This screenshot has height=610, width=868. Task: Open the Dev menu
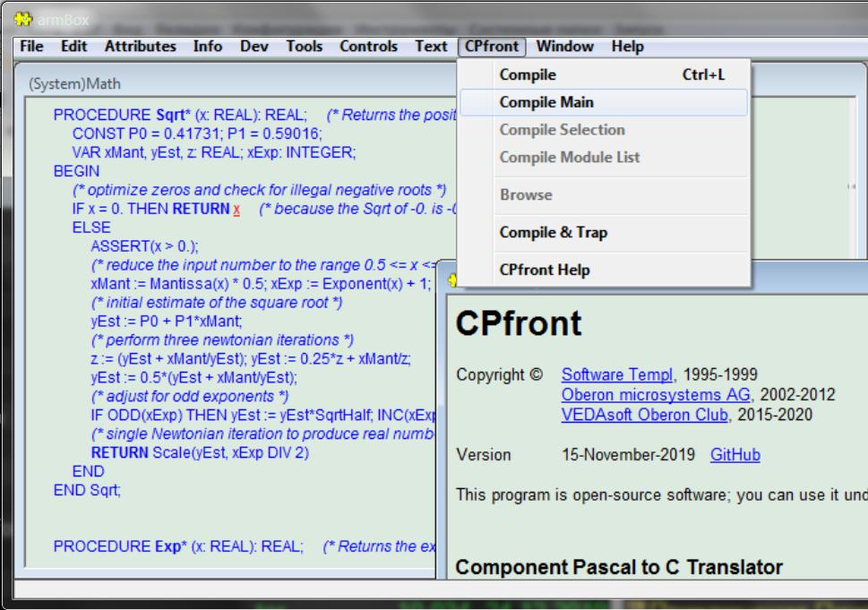click(254, 47)
